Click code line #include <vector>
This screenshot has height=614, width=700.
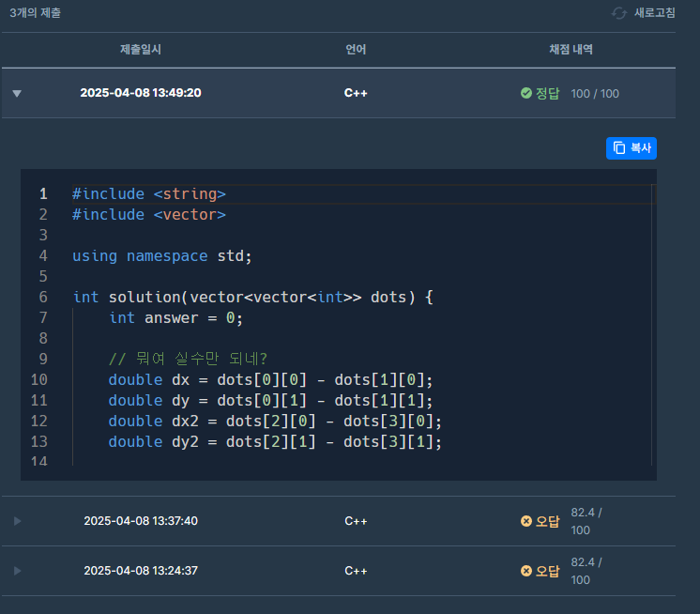coord(149,214)
